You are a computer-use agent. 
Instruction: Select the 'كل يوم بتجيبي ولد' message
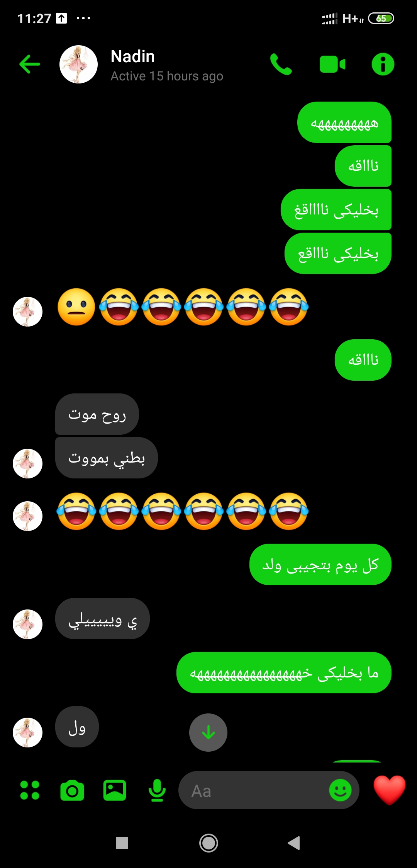click(320, 564)
